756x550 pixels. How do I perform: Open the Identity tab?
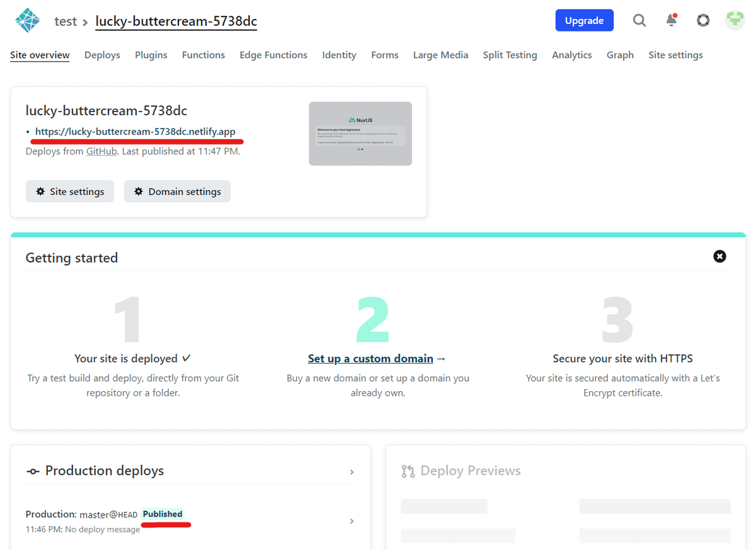pyautogui.click(x=339, y=55)
